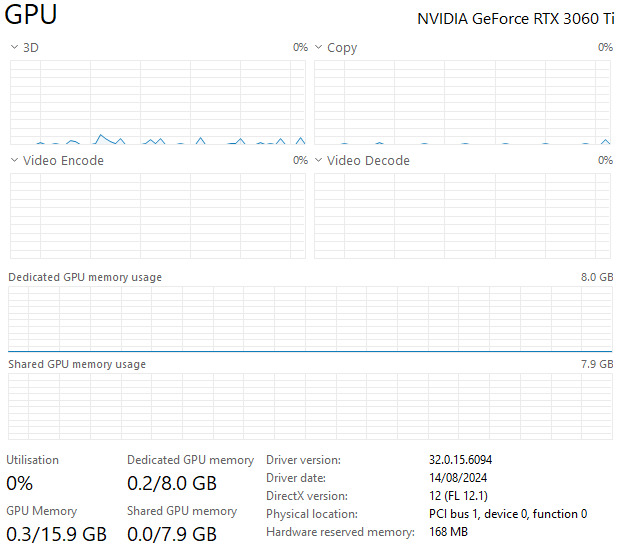Image resolution: width=617 pixels, height=550 pixels.
Task: Click the driver version number 32.0.15.6094
Action: tap(460, 460)
